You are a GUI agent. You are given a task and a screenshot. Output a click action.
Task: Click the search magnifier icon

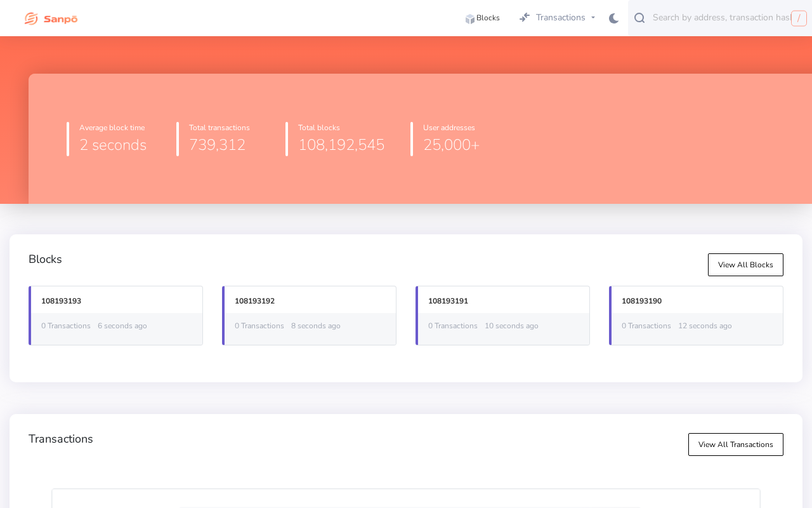tap(639, 18)
